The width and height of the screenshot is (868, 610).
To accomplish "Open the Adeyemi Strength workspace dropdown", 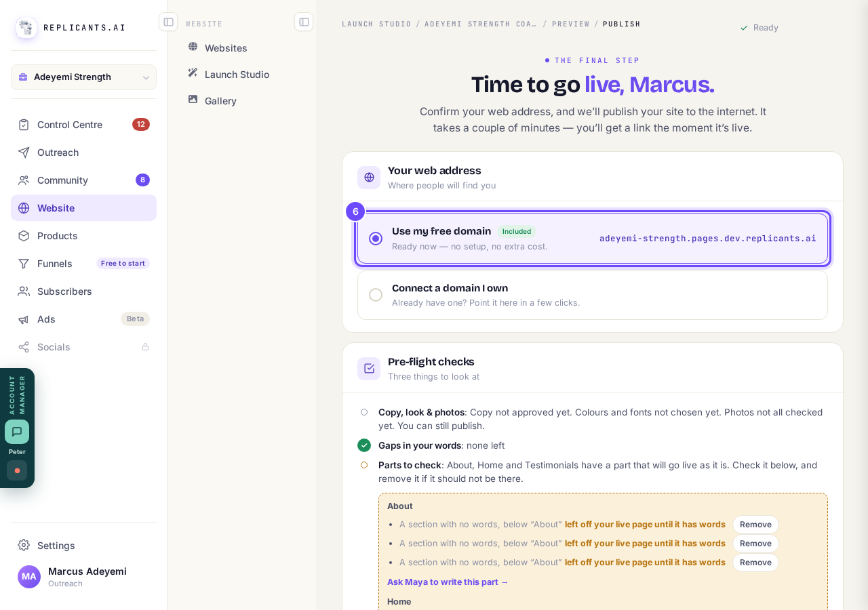I will pyautogui.click(x=83, y=77).
